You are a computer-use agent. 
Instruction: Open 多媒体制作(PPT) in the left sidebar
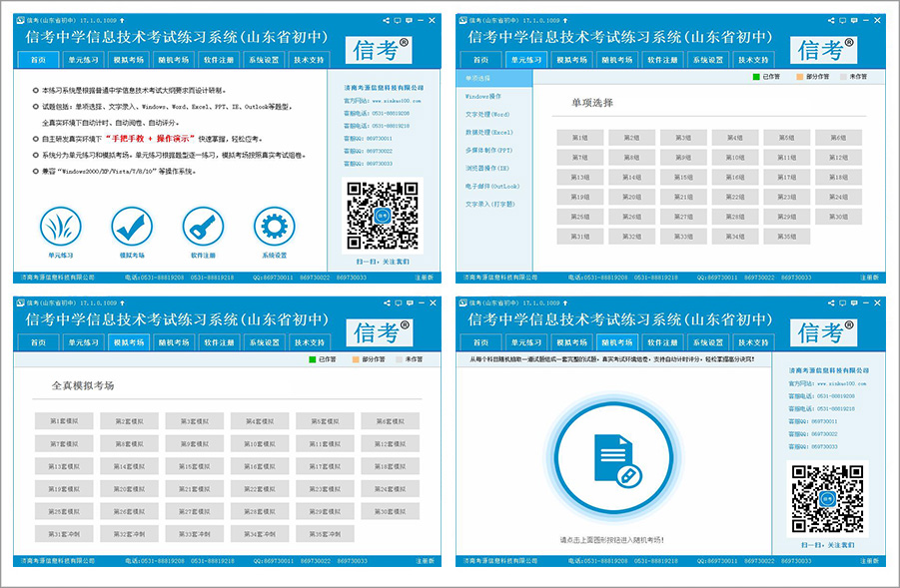coord(488,150)
